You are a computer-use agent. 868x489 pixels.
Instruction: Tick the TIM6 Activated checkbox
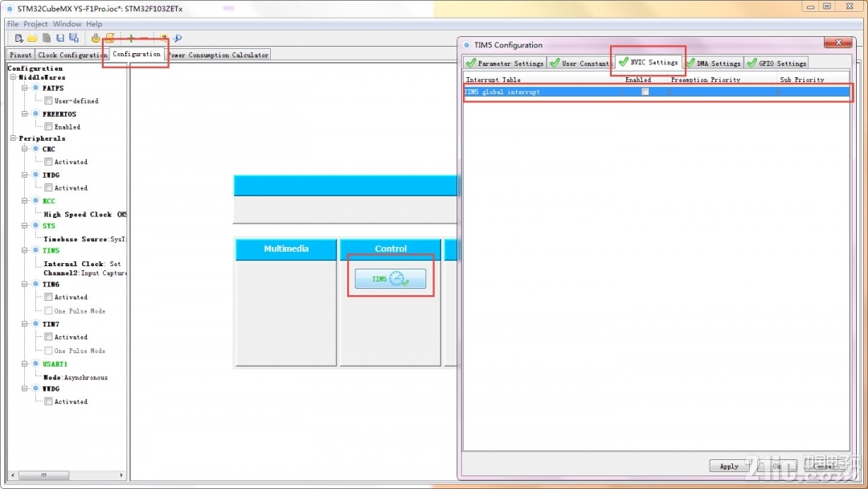49,297
